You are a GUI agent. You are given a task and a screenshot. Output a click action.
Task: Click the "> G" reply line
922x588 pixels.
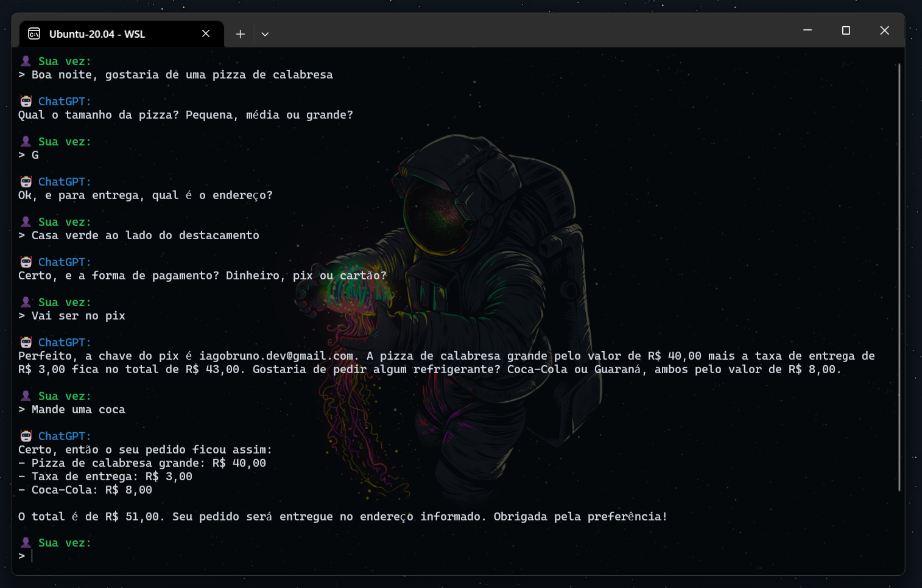click(x=29, y=155)
